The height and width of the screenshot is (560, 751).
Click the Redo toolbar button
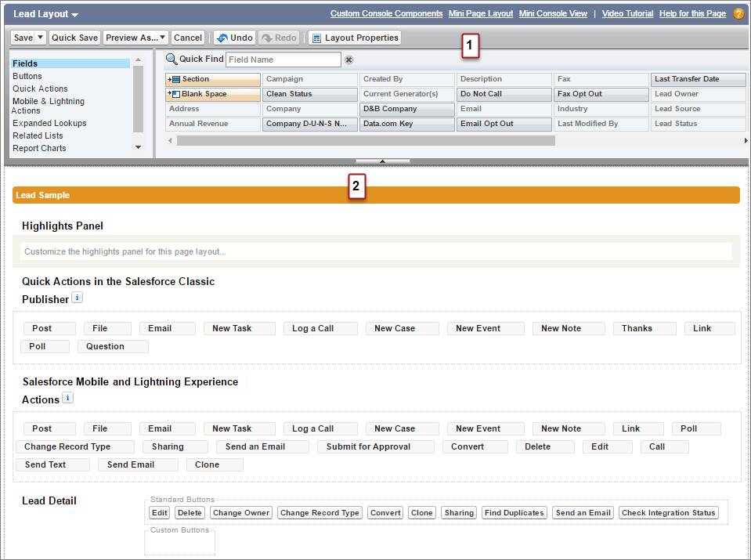click(x=280, y=38)
